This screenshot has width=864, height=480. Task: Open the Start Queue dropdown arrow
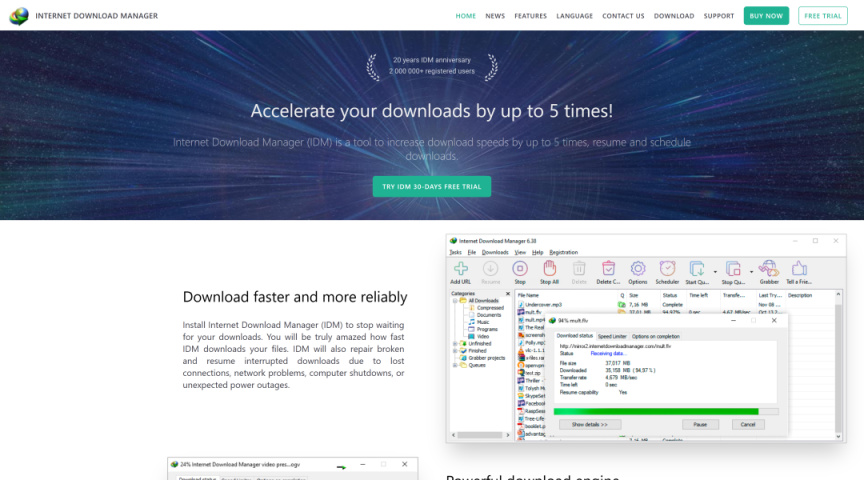click(x=715, y=272)
